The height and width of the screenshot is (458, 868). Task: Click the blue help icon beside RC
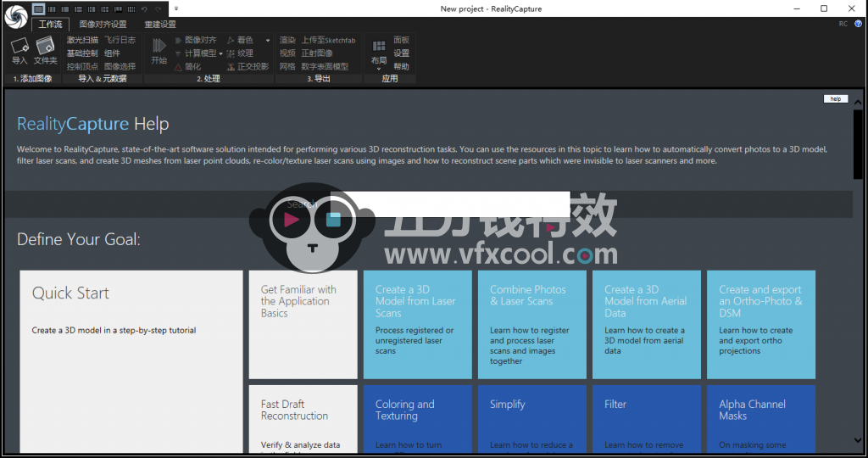pos(858,24)
